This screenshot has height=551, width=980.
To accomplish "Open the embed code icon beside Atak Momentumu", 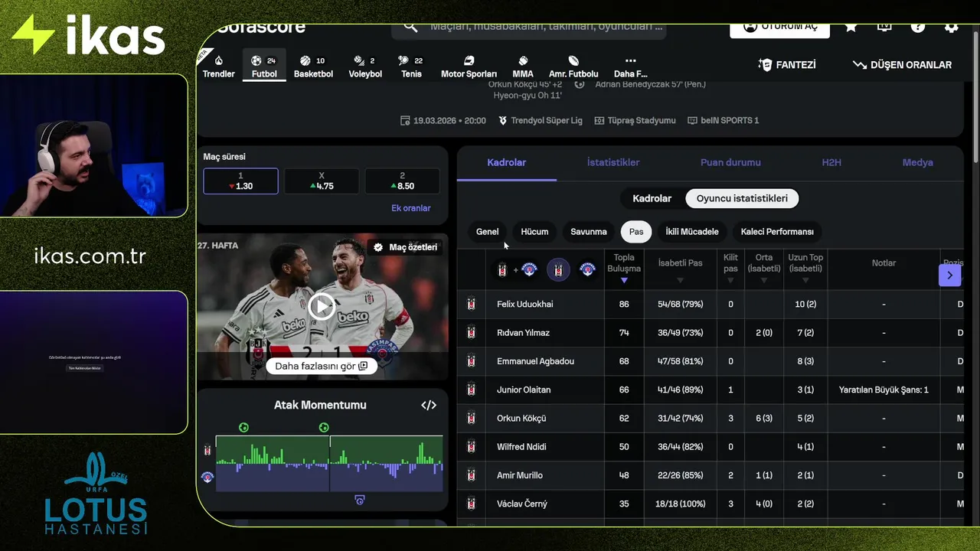I will (429, 405).
